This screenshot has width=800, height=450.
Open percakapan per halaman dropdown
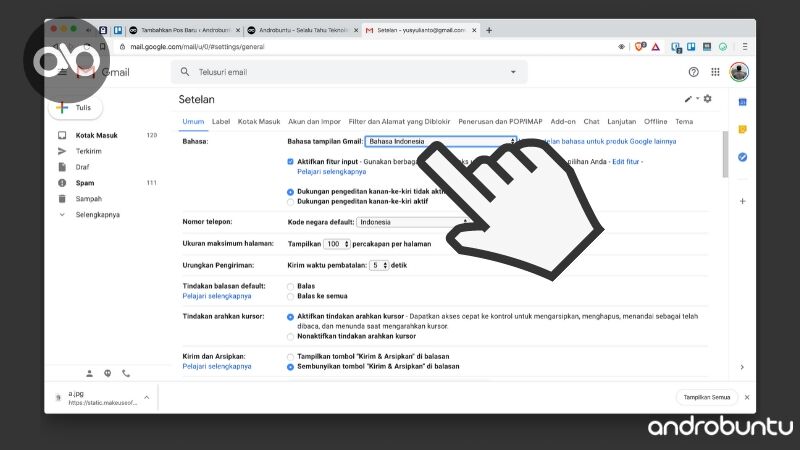coord(337,244)
